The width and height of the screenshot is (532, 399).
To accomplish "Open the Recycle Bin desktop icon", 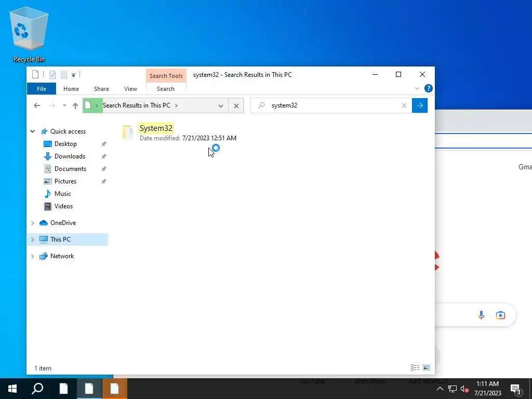I will click(29, 35).
